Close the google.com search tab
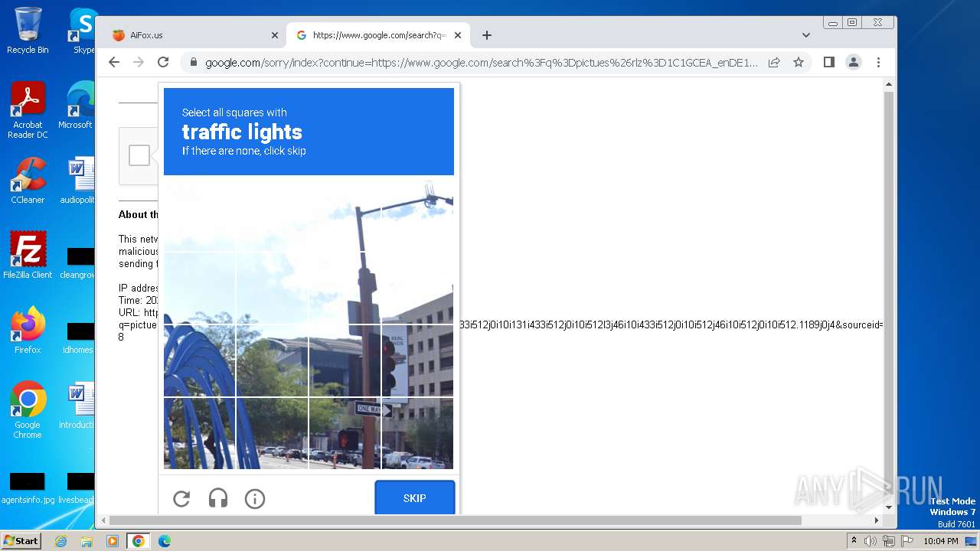This screenshot has width=980, height=551. [458, 35]
